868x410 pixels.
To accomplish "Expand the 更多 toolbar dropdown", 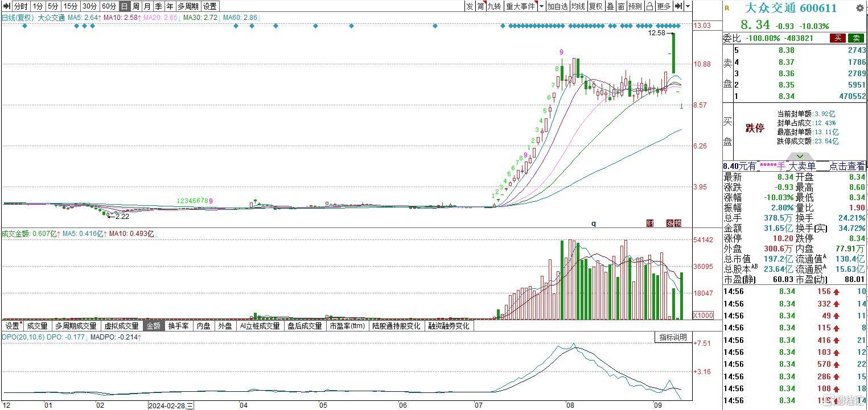I will [x=664, y=6].
